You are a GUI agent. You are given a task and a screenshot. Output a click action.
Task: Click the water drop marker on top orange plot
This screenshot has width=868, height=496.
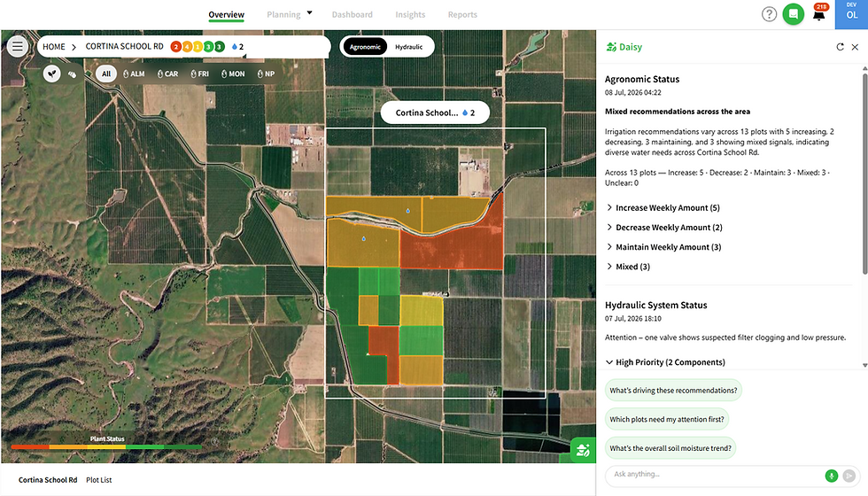click(x=408, y=211)
